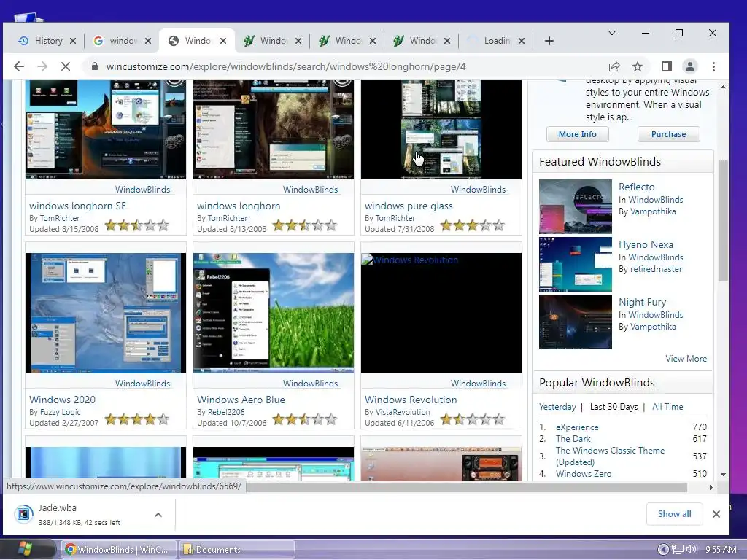Select the Yesterday popularity filter
The width and height of the screenshot is (747, 560).
pyautogui.click(x=557, y=407)
